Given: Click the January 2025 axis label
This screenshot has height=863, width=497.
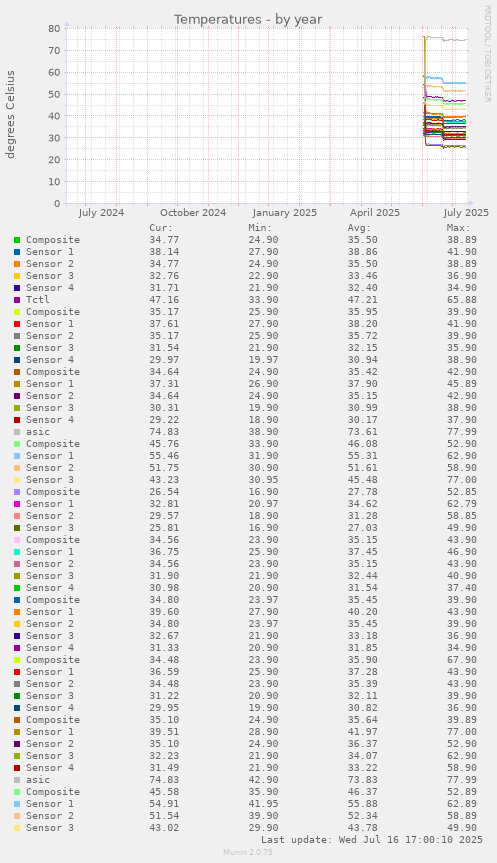Looking at the screenshot, I should tap(285, 212).
